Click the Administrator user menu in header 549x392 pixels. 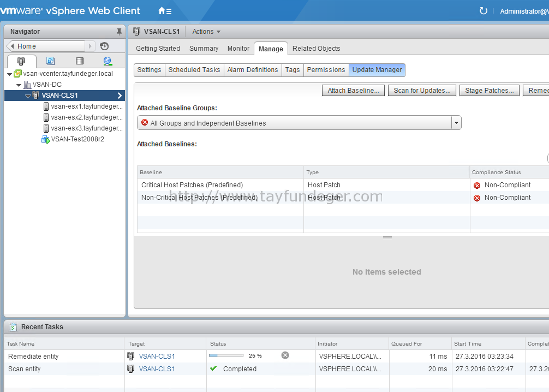[x=524, y=11]
